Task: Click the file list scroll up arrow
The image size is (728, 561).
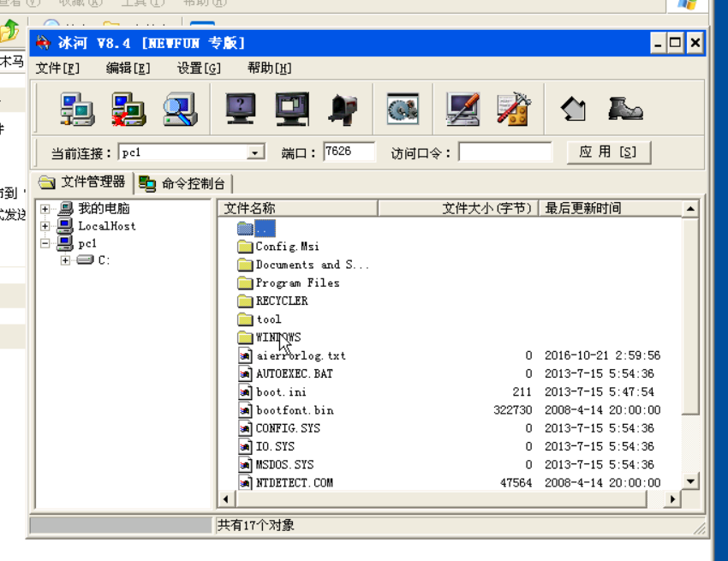Action: [690, 209]
